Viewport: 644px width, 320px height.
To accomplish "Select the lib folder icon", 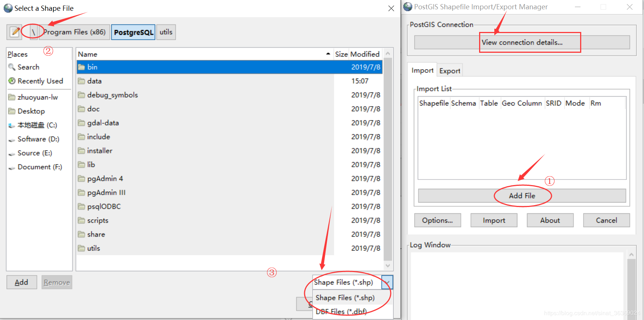I will [81, 165].
